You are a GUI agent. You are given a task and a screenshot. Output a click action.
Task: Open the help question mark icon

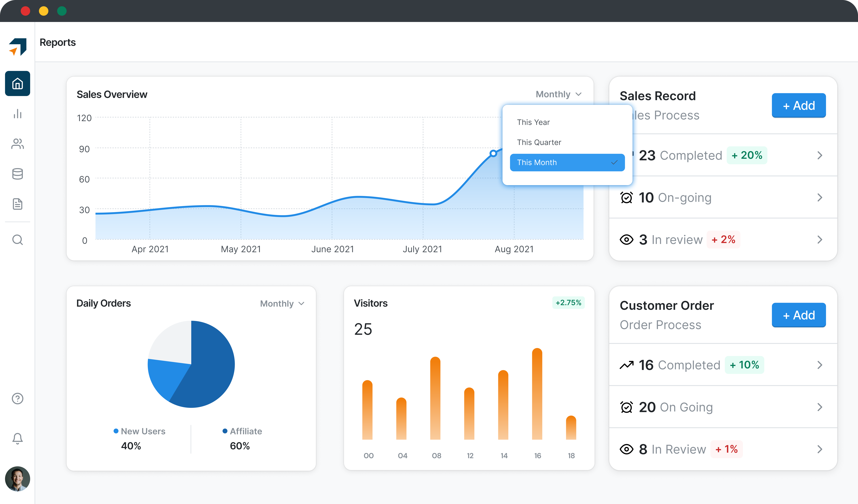pyautogui.click(x=17, y=398)
